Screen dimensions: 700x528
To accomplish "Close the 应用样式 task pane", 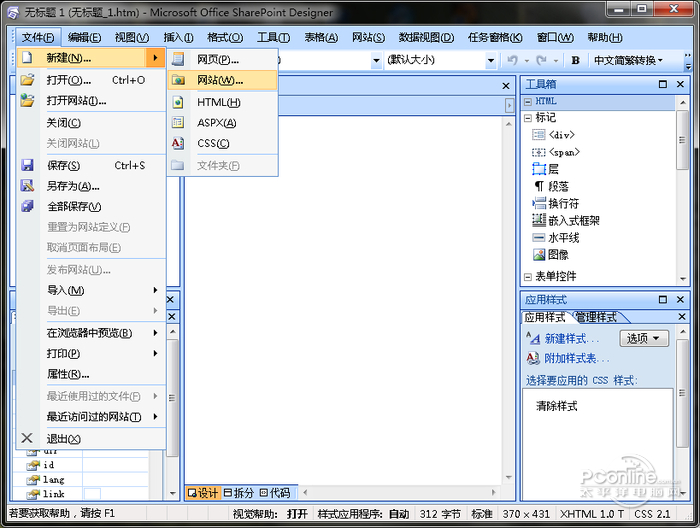I will coord(680,299).
